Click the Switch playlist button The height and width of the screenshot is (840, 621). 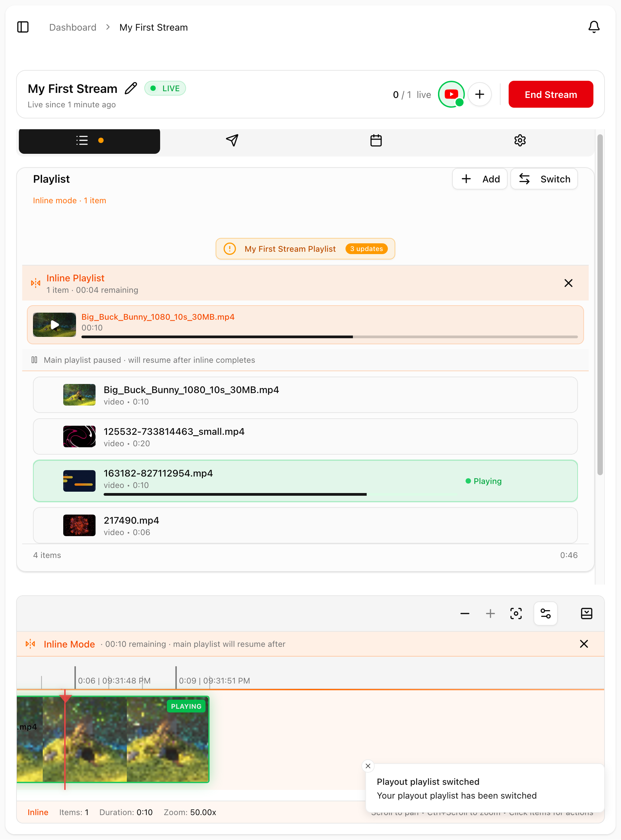pos(544,179)
